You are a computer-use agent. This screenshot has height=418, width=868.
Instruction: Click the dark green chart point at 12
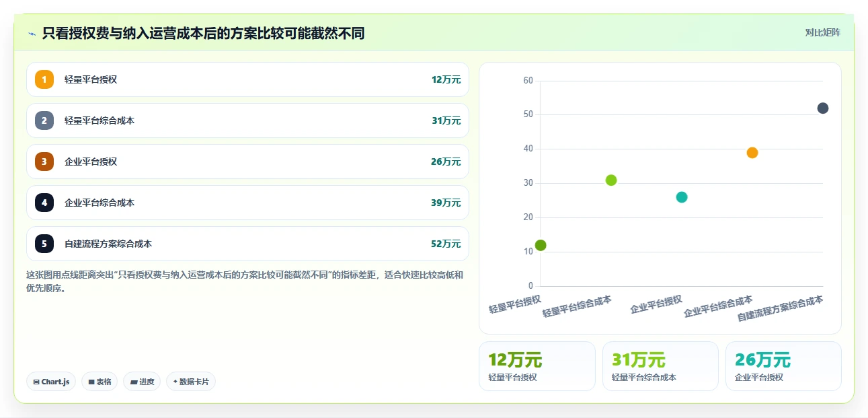click(x=541, y=245)
